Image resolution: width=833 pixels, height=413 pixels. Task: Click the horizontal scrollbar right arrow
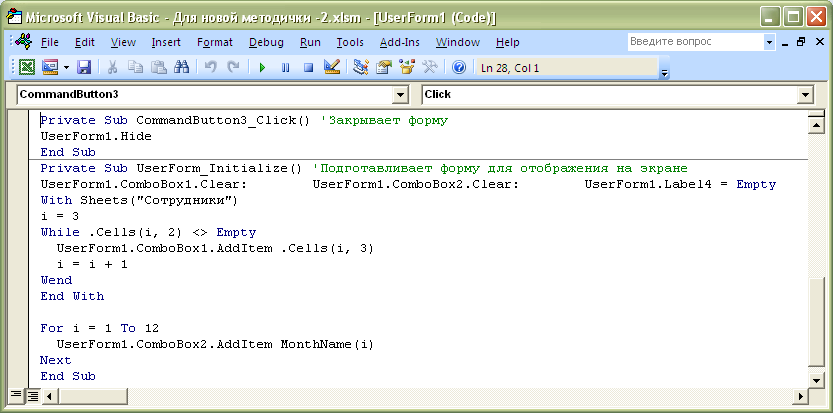(801, 395)
